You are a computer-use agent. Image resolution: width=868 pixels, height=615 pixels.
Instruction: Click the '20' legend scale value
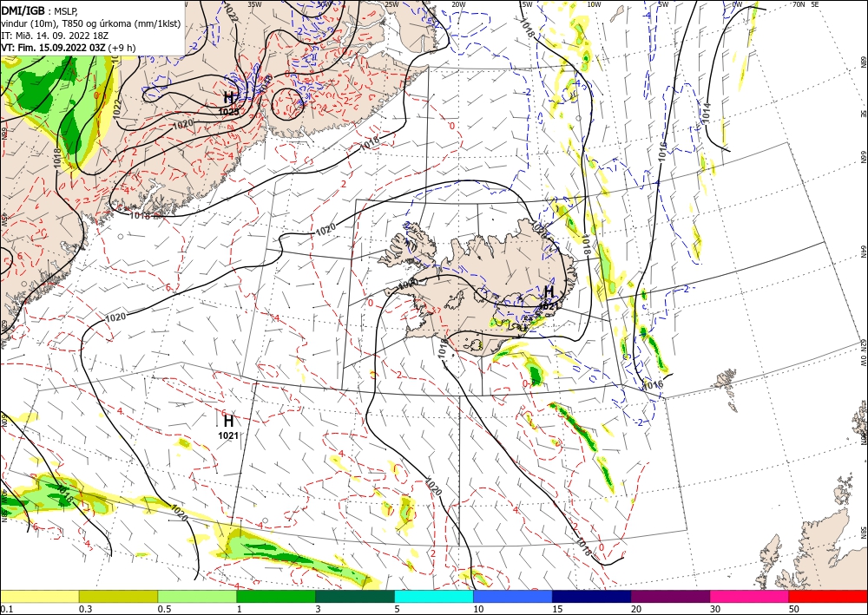635,609
